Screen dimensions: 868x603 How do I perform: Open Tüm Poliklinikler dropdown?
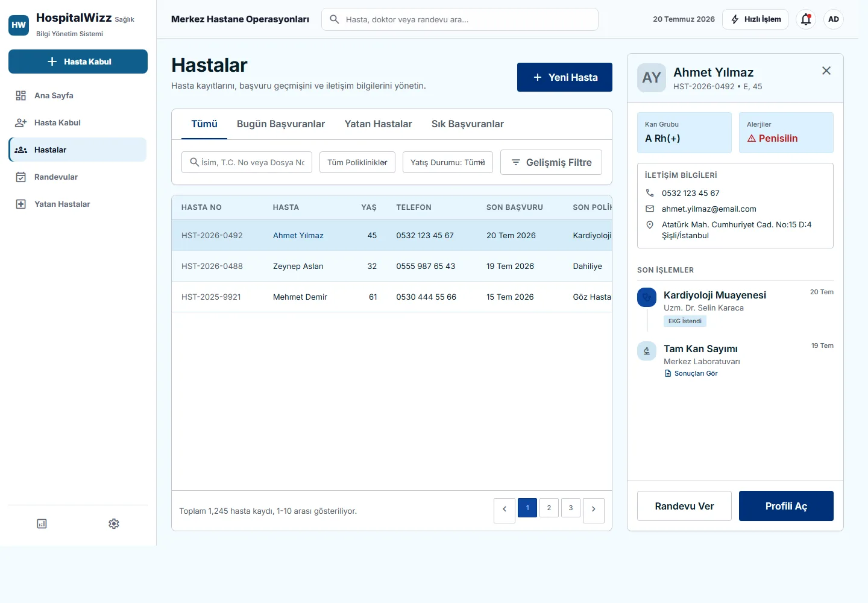(357, 162)
